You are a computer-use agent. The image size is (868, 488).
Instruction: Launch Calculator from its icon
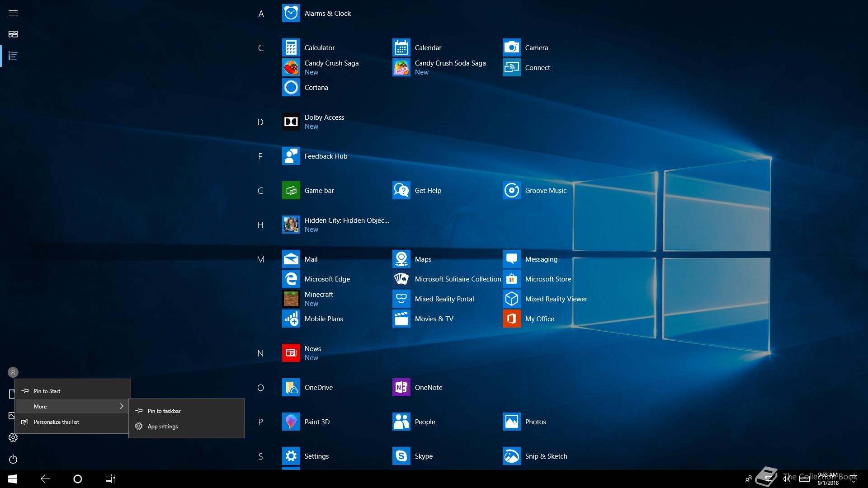[x=291, y=48]
